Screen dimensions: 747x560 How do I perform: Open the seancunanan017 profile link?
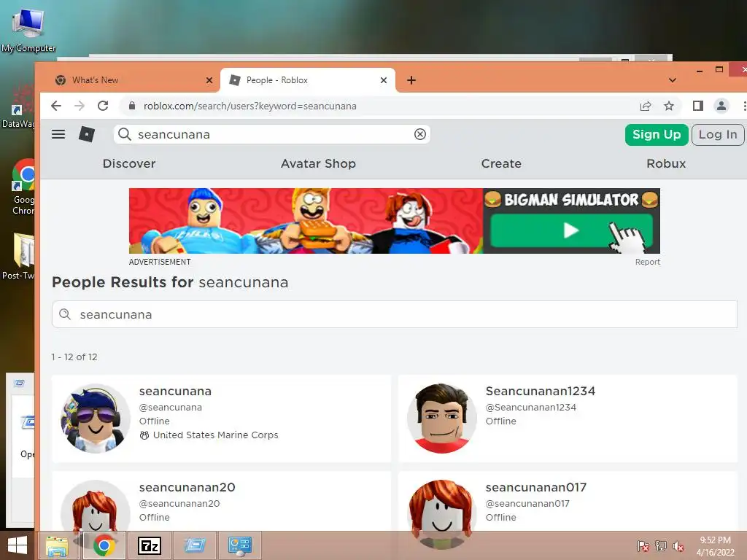point(536,487)
